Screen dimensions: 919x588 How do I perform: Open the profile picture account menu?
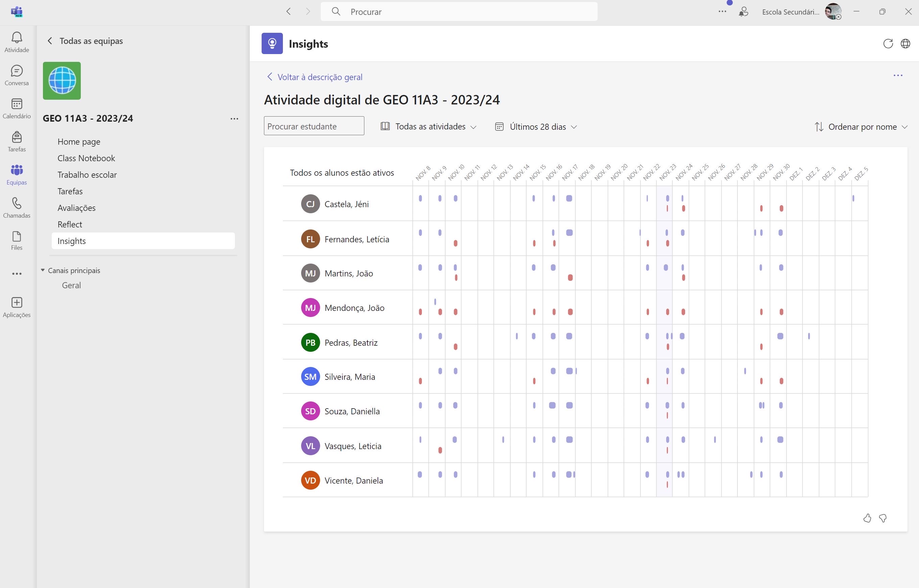[833, 11]
